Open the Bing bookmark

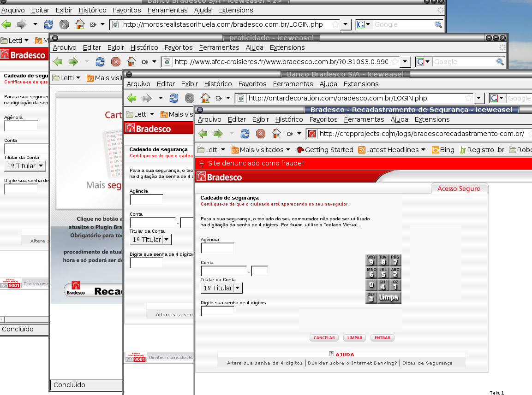443,150
